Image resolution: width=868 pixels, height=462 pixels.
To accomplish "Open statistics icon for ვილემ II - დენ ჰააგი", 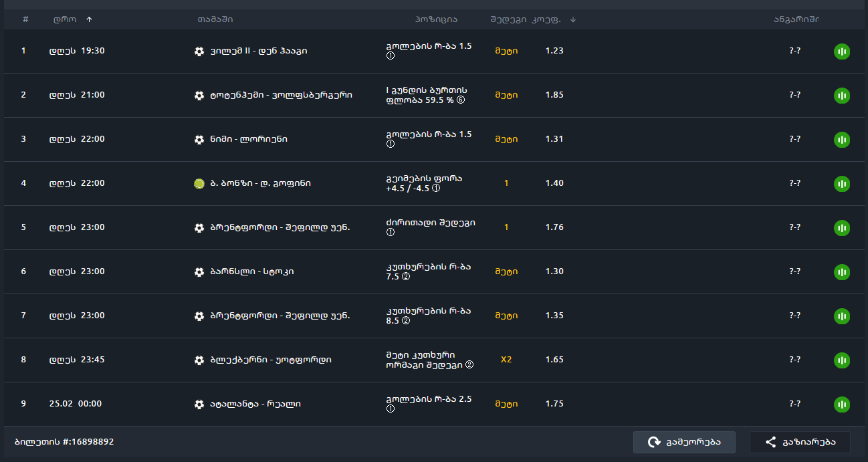I will [x=842, y=51].
